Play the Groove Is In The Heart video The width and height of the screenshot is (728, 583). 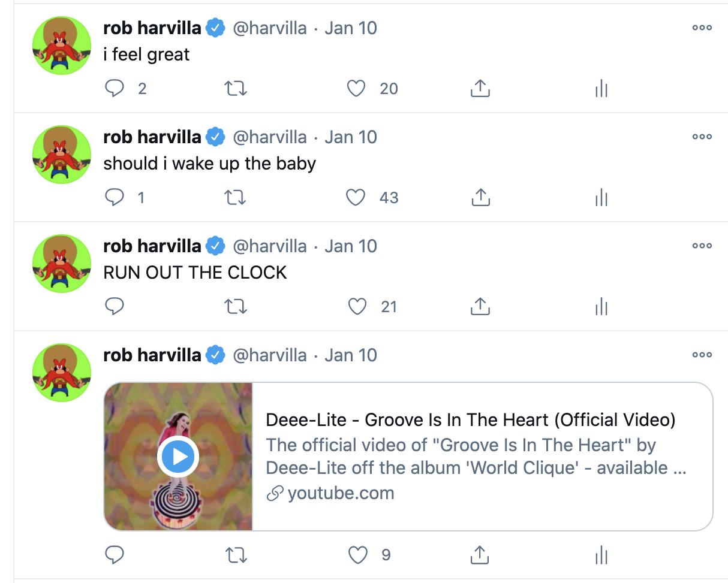[178, 457]
